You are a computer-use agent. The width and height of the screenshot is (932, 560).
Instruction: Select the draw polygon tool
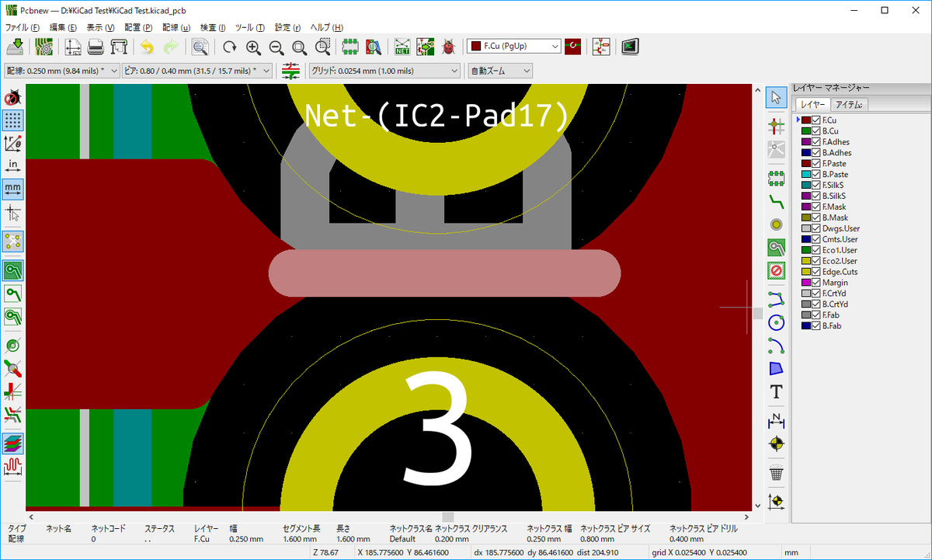tap(776, 368)
